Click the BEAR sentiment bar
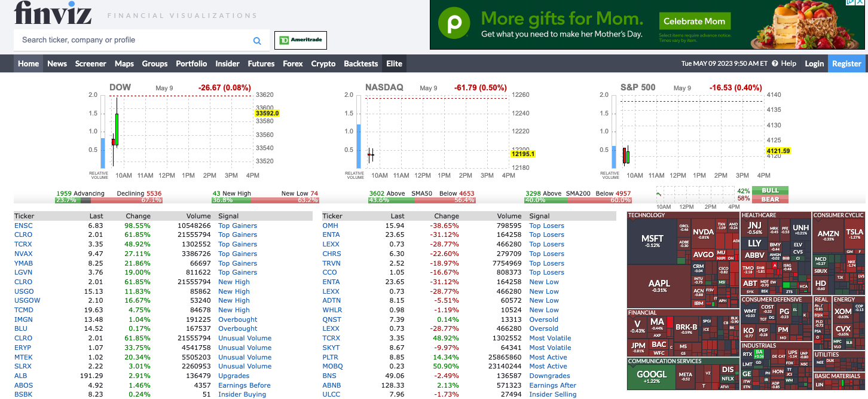868x399 pixels. [x=770, y=199]
